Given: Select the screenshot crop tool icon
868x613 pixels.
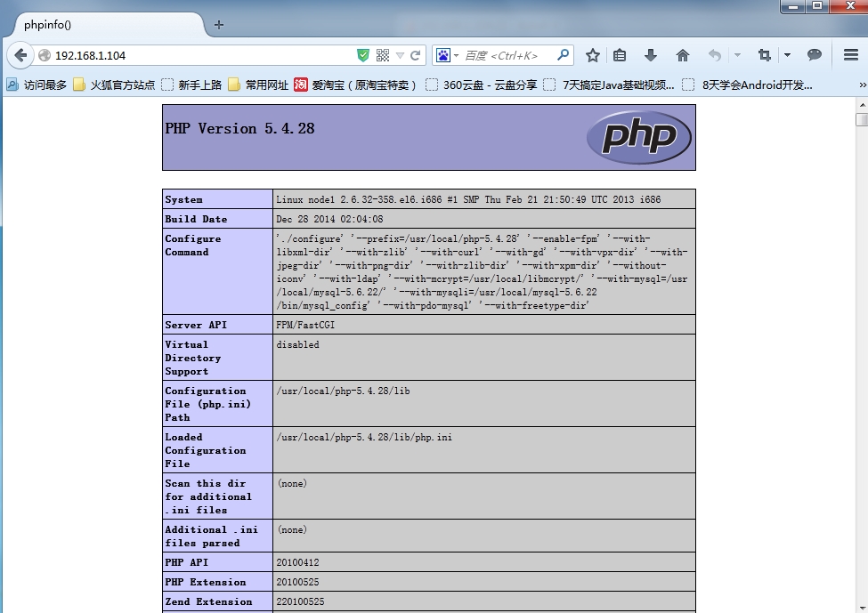Looking at the screenshot, I should click(x=765, y=55).
